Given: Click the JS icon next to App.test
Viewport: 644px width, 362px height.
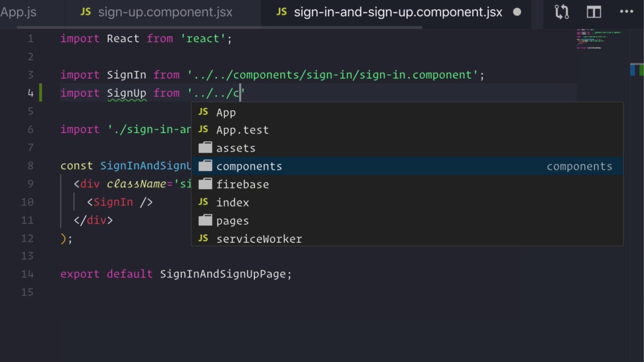Looking at the screenshot, I should click(x=203, y=130).
